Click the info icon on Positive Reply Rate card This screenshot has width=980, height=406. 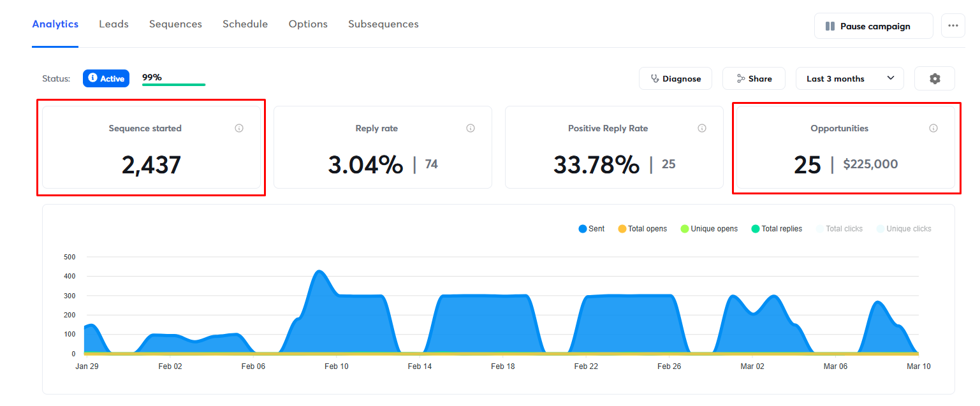[x=702, y=127]
